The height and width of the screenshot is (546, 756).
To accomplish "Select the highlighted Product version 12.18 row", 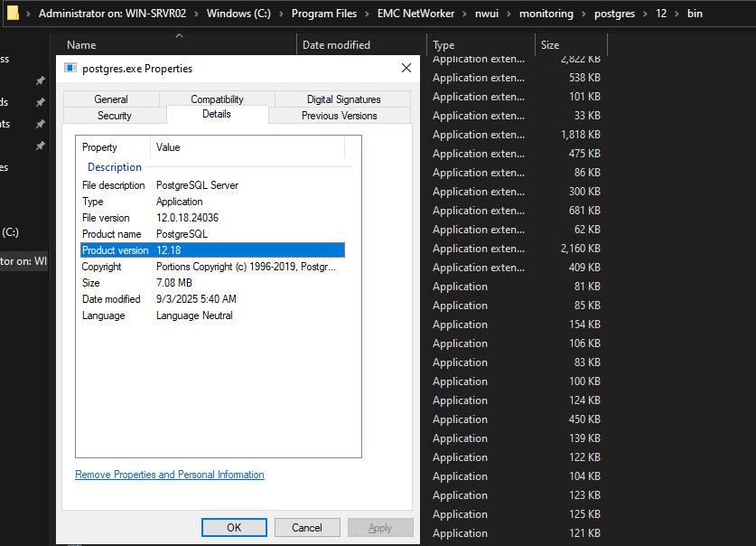I will click(x=212, y=249).
